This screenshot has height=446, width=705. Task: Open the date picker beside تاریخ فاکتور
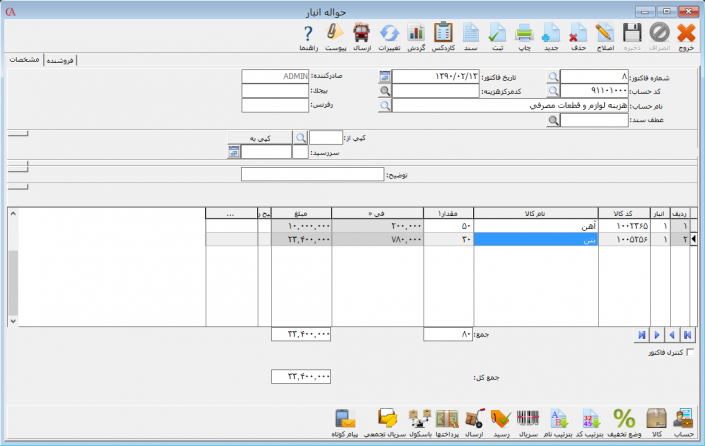(x=385, y=76)
